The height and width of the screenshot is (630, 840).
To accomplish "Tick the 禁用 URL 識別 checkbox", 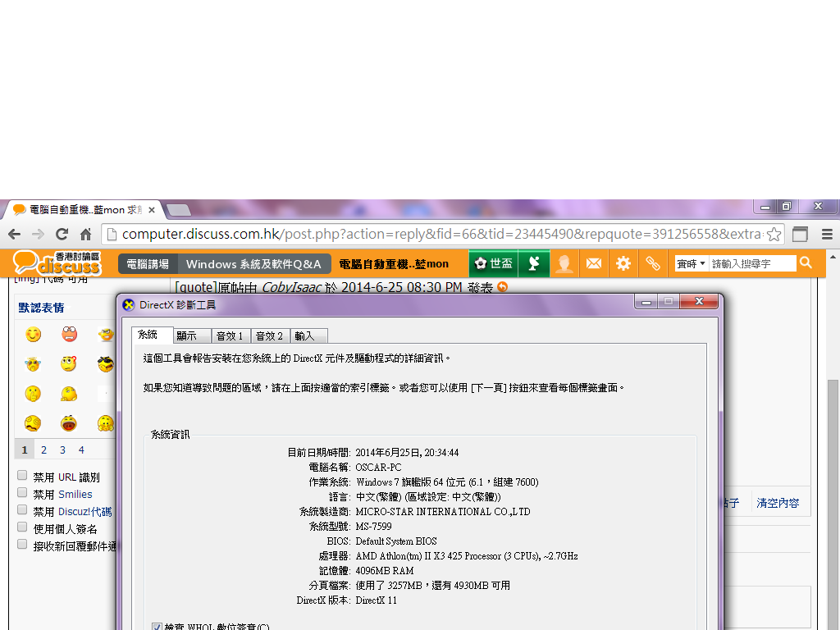I will (x=22, y=475).
